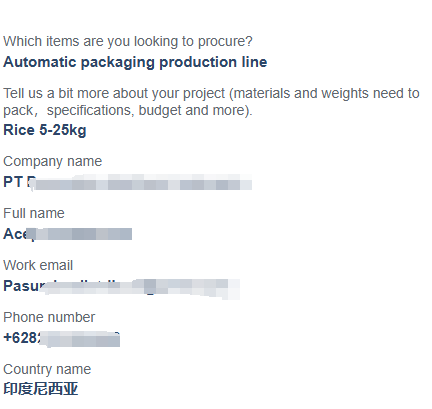432x409 pixels.
Task: Click 'materials and weights need to' phrase
Action: [x=326, y=93]
